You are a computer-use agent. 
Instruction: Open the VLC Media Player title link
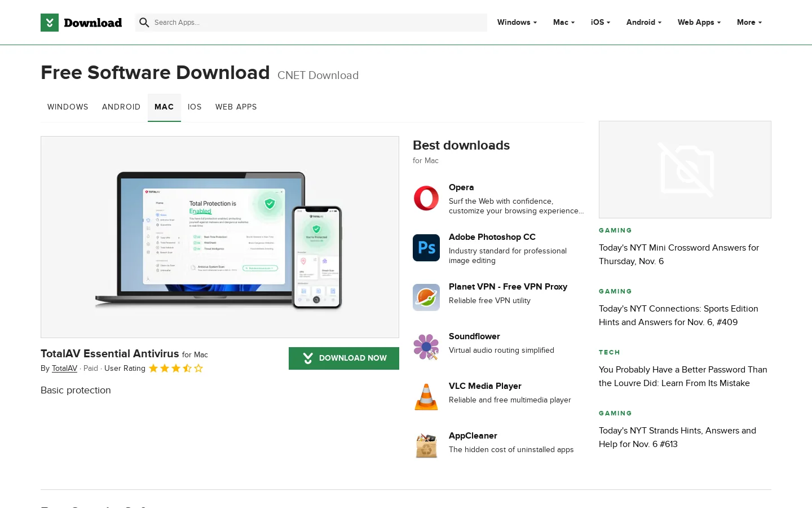[x=485, y=386]
